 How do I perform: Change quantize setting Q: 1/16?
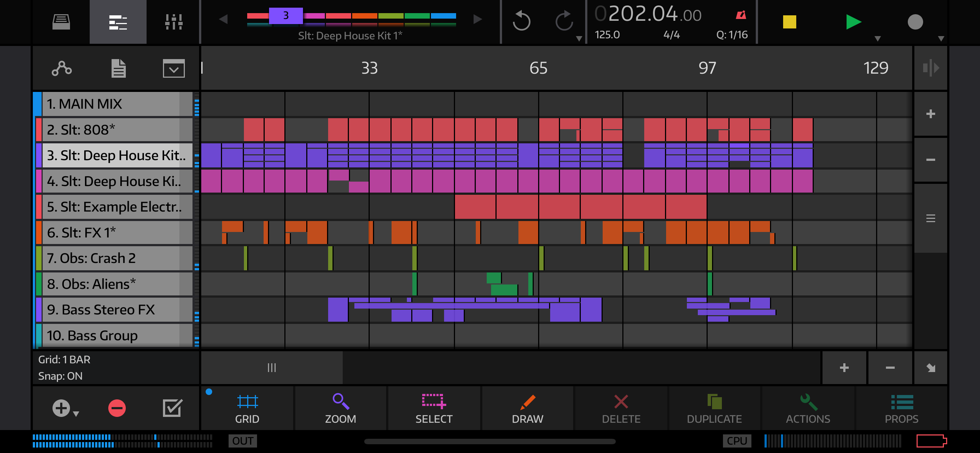pos(732,35)
